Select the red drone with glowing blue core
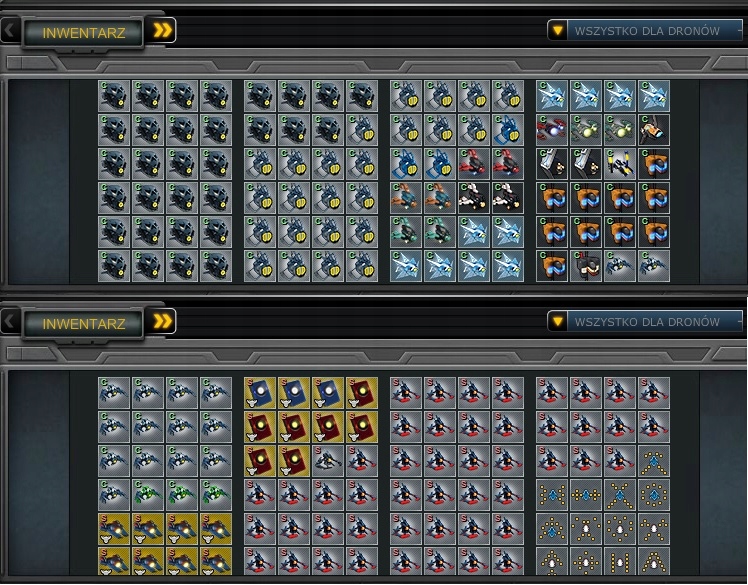 [x=551, y=130]
